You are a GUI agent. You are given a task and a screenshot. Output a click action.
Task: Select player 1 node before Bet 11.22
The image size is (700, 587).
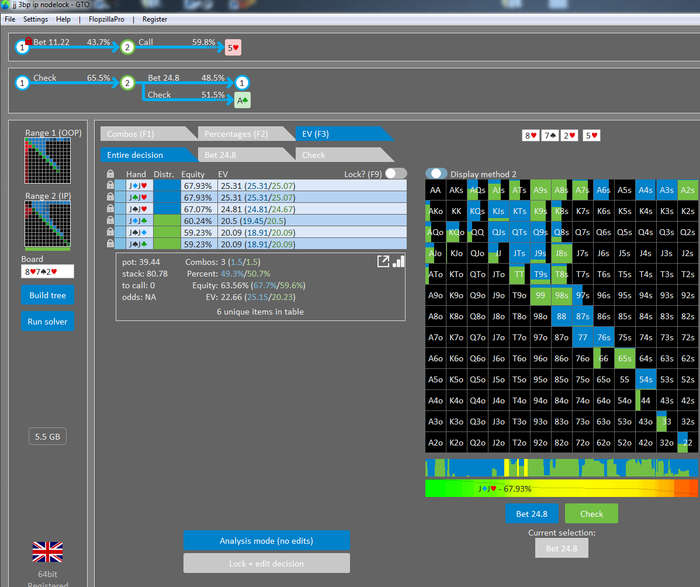pos(22,47)
